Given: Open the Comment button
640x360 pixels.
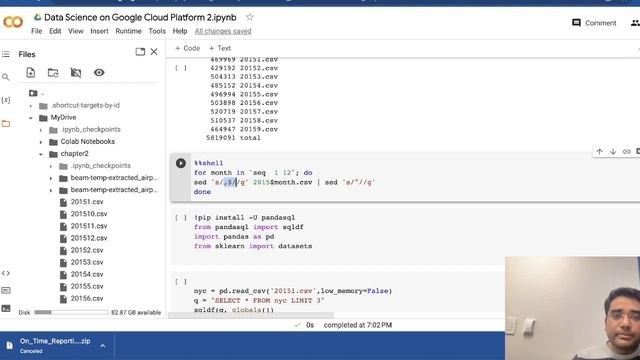Looking at the screenshot, I should point(594,23).
